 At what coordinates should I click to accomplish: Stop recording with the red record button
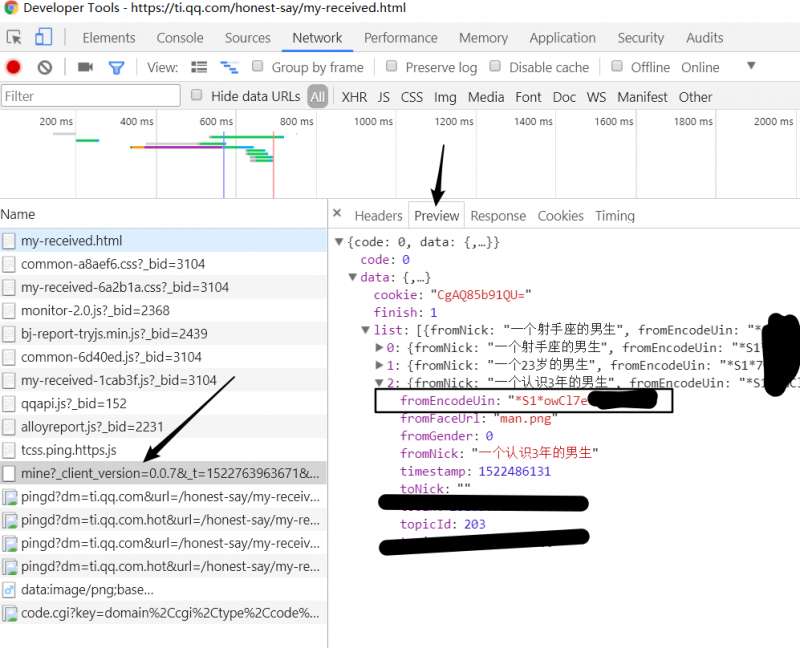(x=14, y=67)
